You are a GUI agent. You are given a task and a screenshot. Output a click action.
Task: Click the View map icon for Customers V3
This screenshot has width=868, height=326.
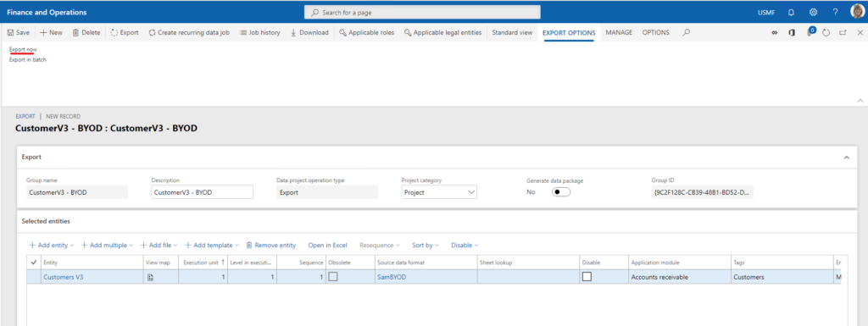click(150, 278)
